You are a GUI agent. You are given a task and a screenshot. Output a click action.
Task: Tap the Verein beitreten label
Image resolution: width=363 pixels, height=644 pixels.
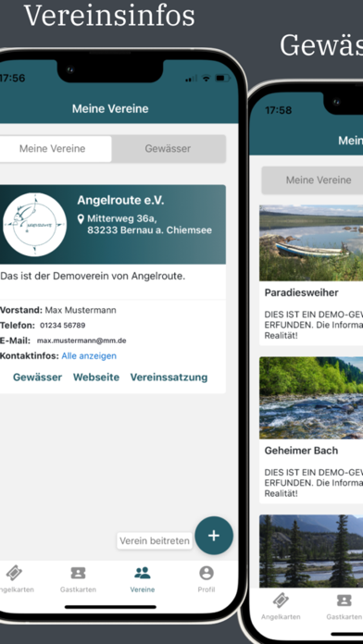click(155, 540)
